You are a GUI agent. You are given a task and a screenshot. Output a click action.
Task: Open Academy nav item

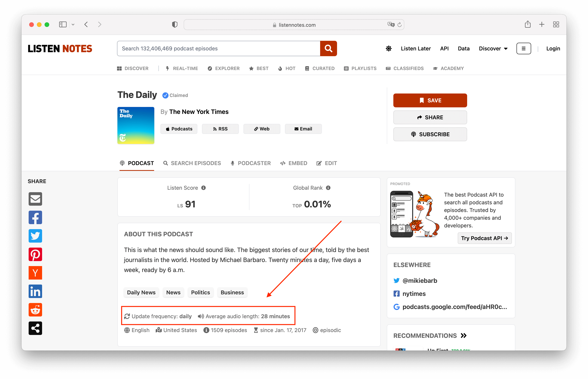pyautogui.click(x=448, y=68)
